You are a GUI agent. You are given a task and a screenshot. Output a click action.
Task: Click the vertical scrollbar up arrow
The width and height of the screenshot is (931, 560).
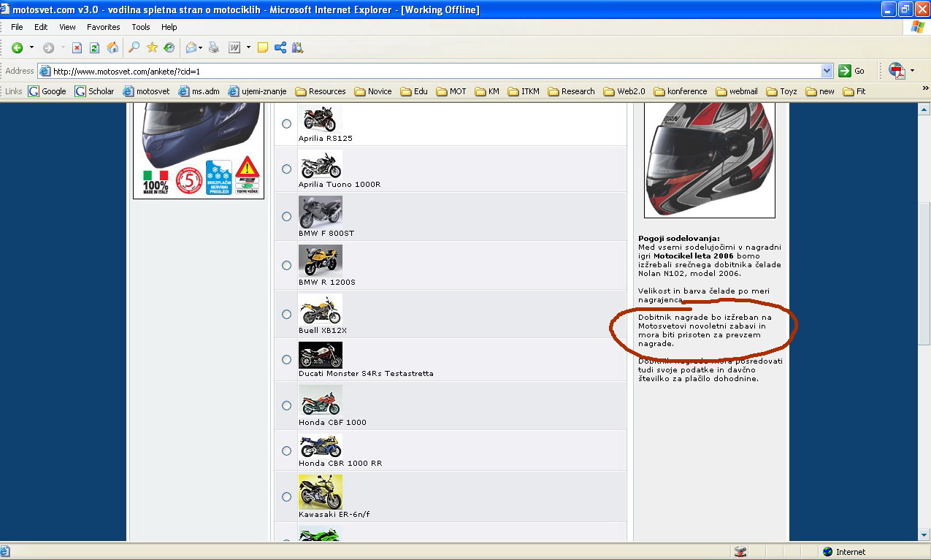924,109
